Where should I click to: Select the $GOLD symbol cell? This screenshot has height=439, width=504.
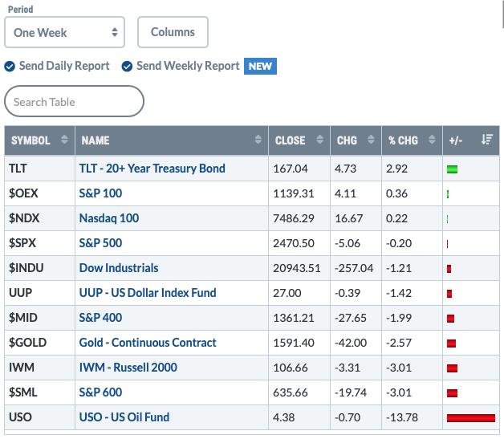pyautogui.click(x=39, y=343)
